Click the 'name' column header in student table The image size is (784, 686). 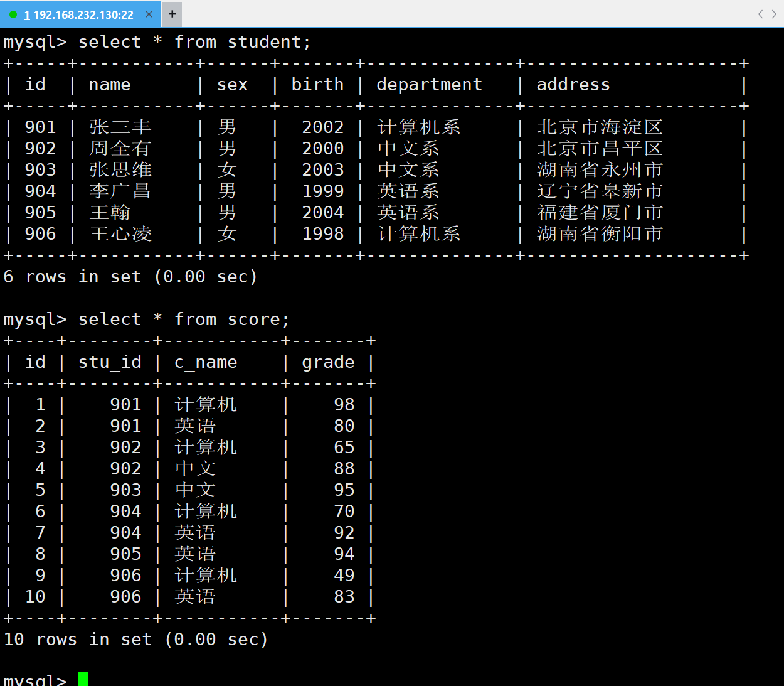[x=110, y=85]
